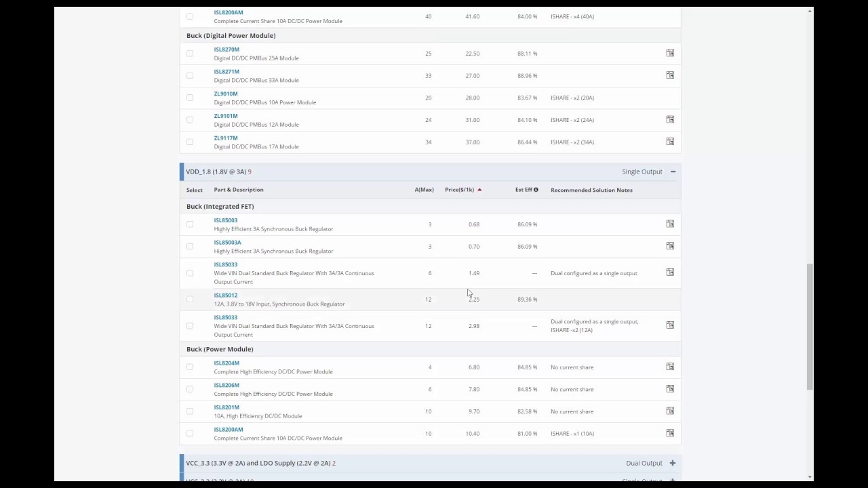The image size is (868, 488).
Task: Open ZL9117M part link
Action: pos(226,138)
